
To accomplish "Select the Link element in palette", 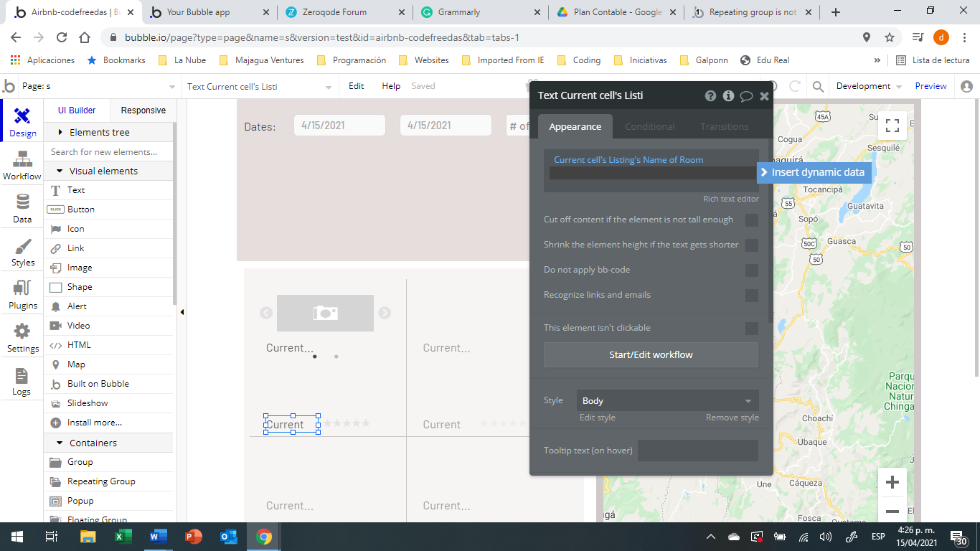I will point(109,248).
